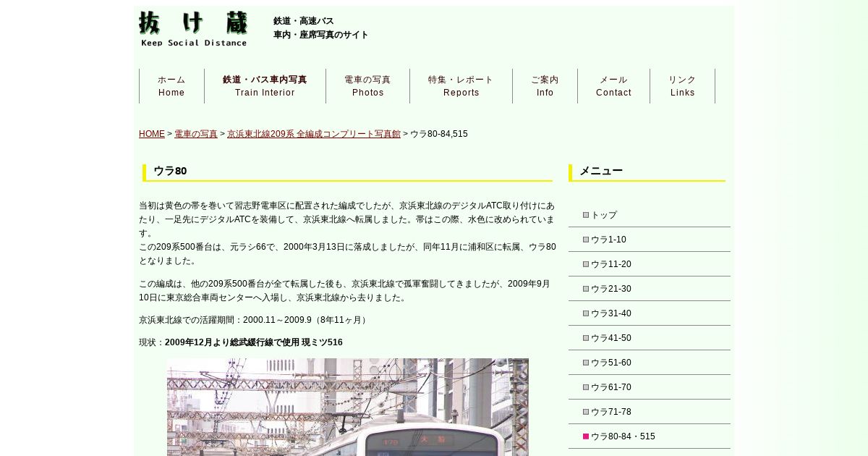The width and height of the screenshot is (868, 456).
Task: Select ウラ61-70 in the sidebar menu
Action: tap(650, 387)
